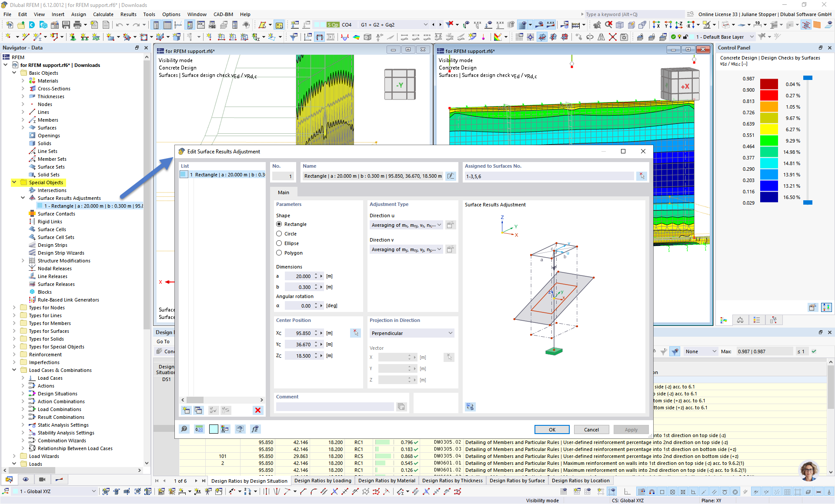
Task: Click the Comment input field
Action: tap(334, 407)
